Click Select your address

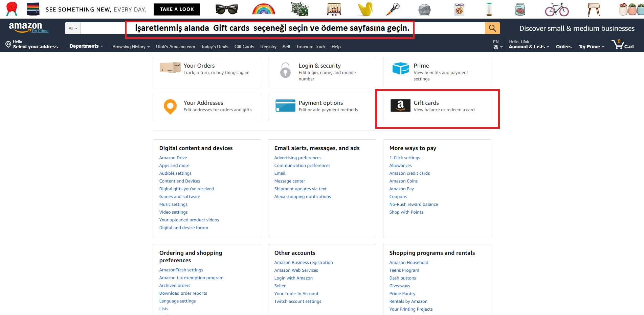(x=35, y=47)
